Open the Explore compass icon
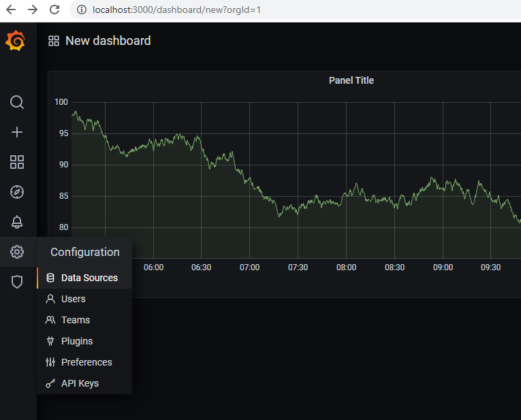This screenshot has width=521, height=420. (x=17, y=192)
